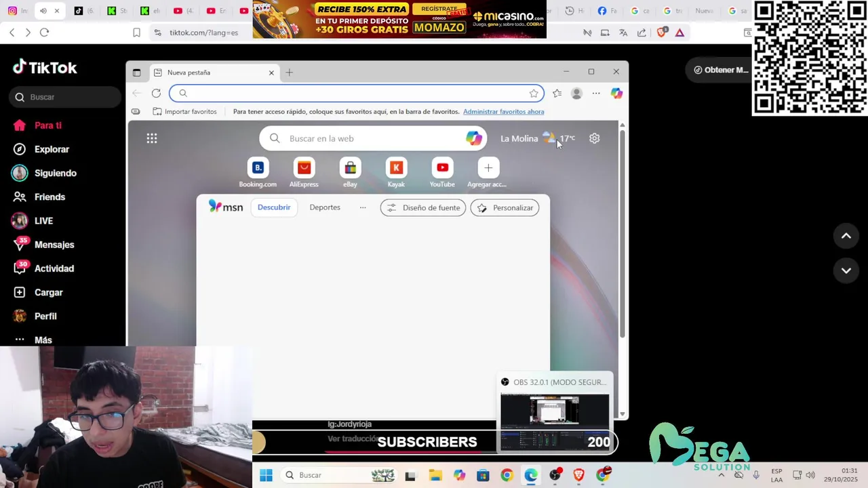Image resolution: width=868 pixels, height=488 pixels.
Task: Click Copilot icon in web search box
Action: (473, 138)
